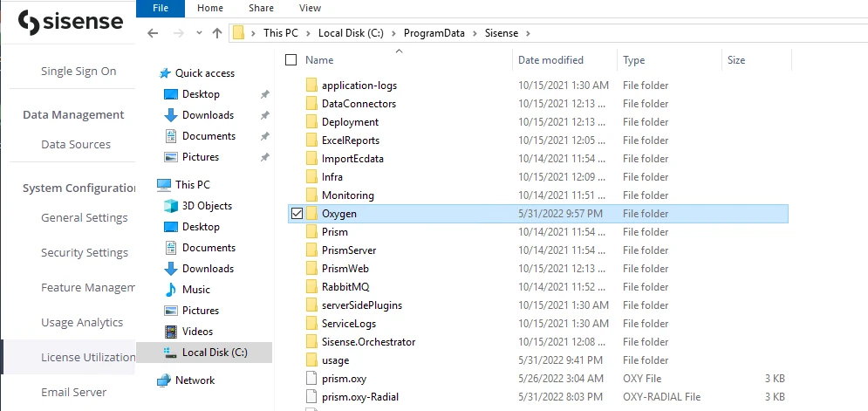Open recent locations dropdown chevron
868x411 pixels.
coord(199,33)
